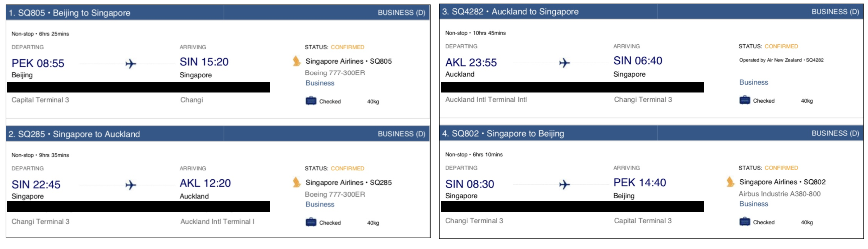Select the Singapore to Auckland flight header

218,134
